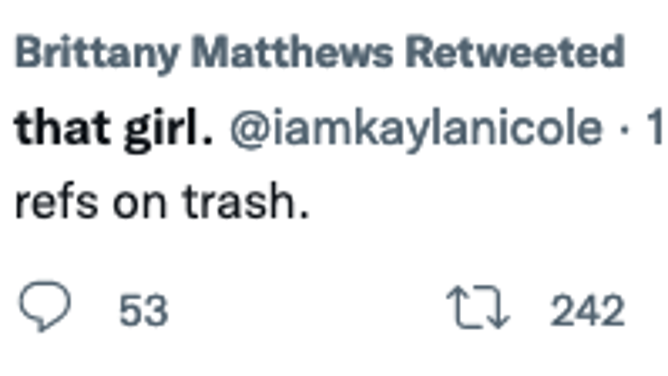Image resolution: width=668 pixels, height=376 pixels.
Task: View the 53 replies count
Action: (x=144, y=310)
